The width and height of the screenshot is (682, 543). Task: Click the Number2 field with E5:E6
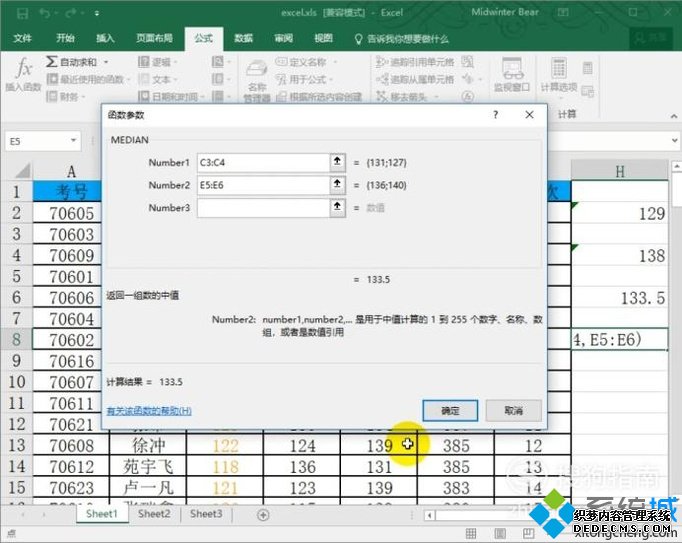coord(263,185)
